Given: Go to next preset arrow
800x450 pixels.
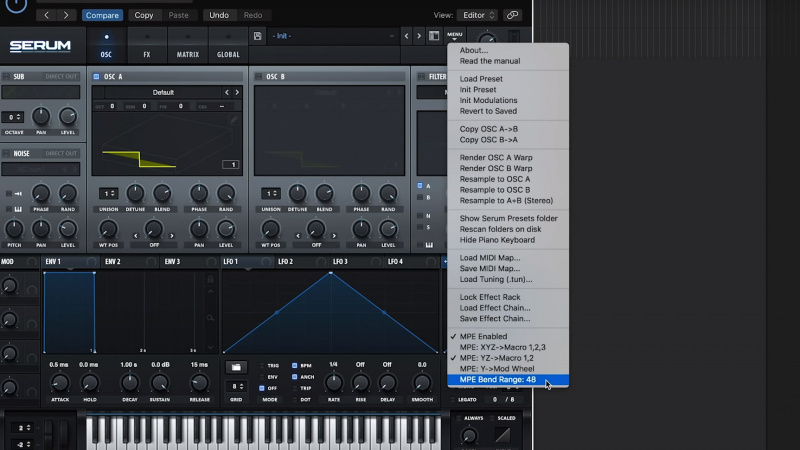Looking at the screenshot, I should click(419, 36).
